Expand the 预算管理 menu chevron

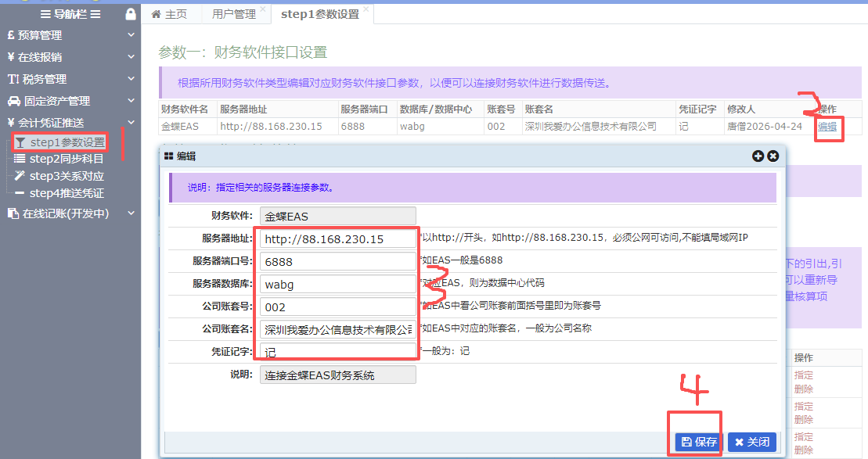[131, 35]
